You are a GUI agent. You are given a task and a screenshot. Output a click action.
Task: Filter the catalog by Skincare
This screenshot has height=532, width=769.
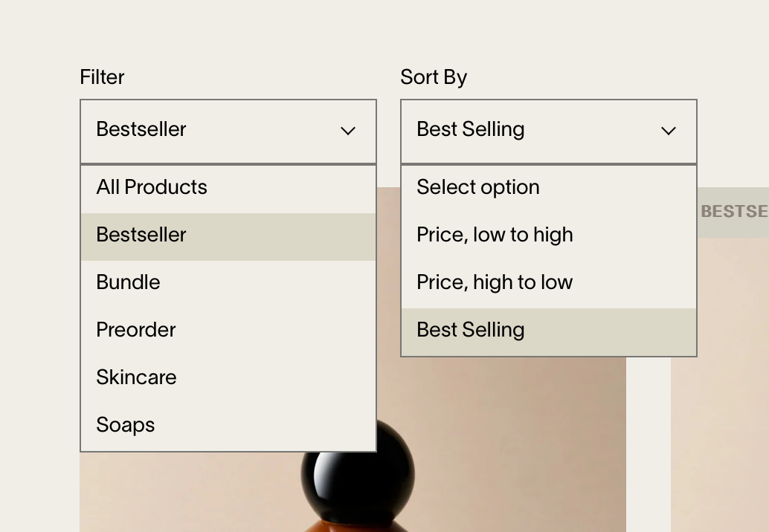coord(137,377)
